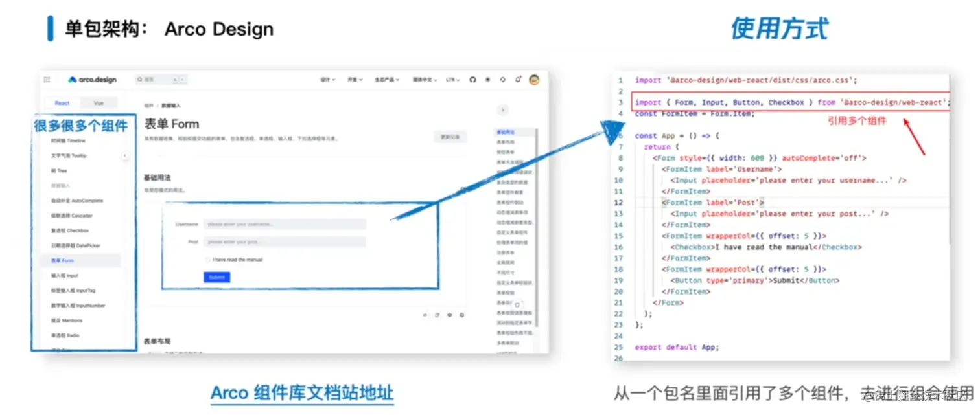Click the 更新记录 changelog button
The height and width of the screenshot is (415, 980).
click(450, 137)
